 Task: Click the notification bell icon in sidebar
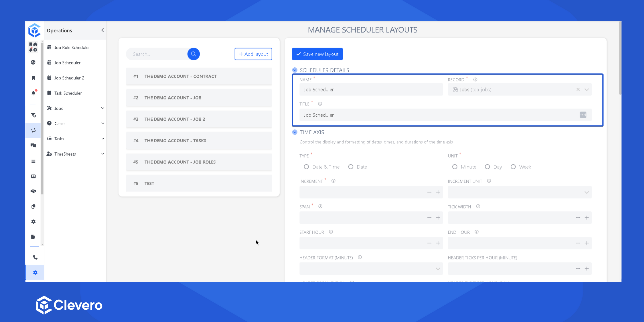click(33, 93)
